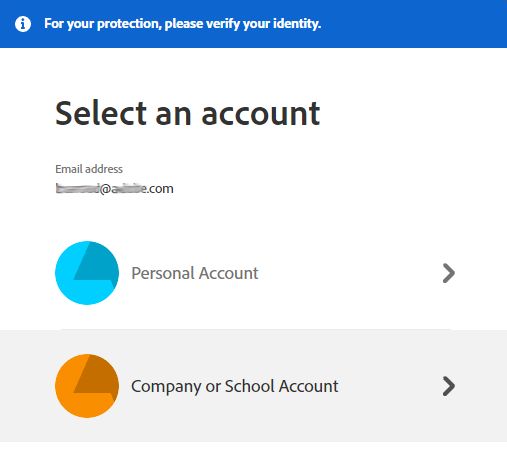Screen dimensions: 507x461
Task: Choose the Company or School Account label
Action: [235, 387]
